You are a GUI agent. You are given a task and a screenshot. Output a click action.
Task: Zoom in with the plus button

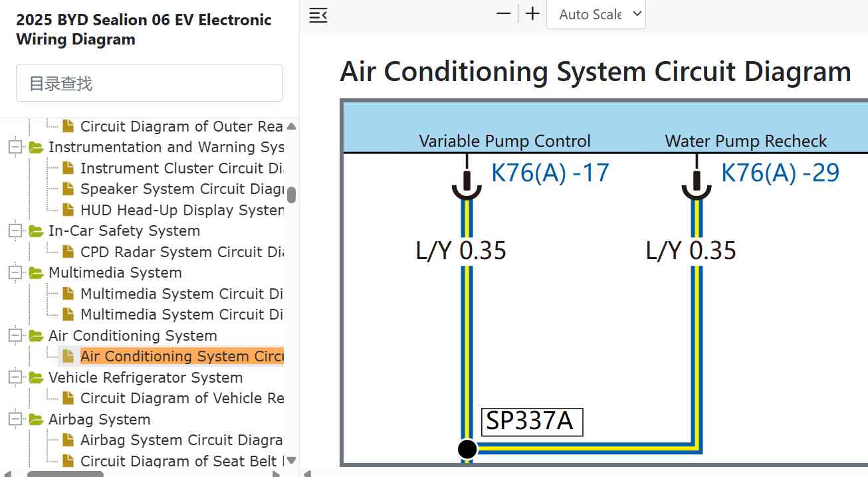click(x=532, y=14)
